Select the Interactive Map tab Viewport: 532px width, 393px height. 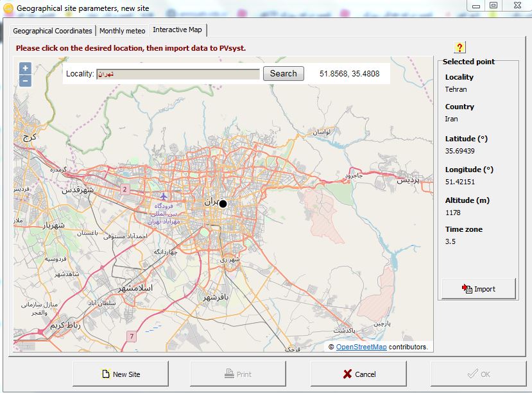(x=178, y=30)
